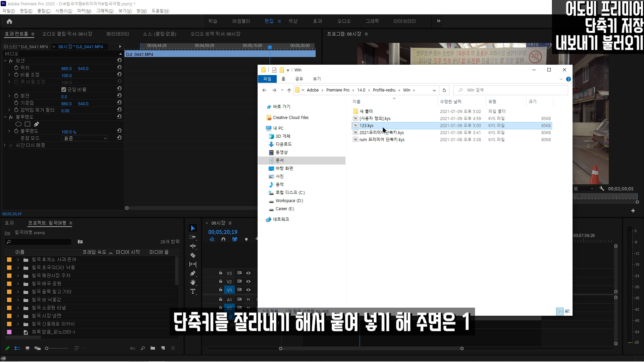
Task: Select the Pen tool in toolbox
Action: tap(193, 274)
